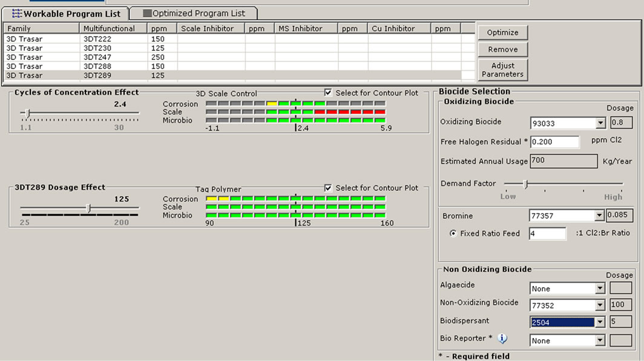The image size is (644, 361).
Task: Open Adjust Parameters
Action: (503, 70)
